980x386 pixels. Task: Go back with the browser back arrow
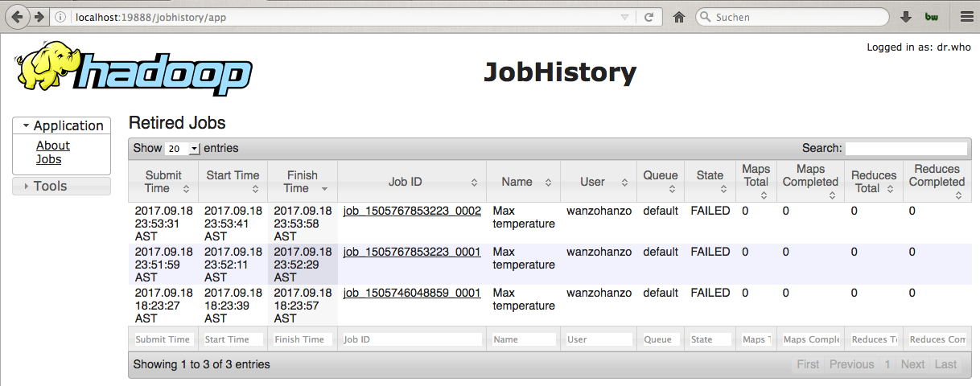pos(18,16)
